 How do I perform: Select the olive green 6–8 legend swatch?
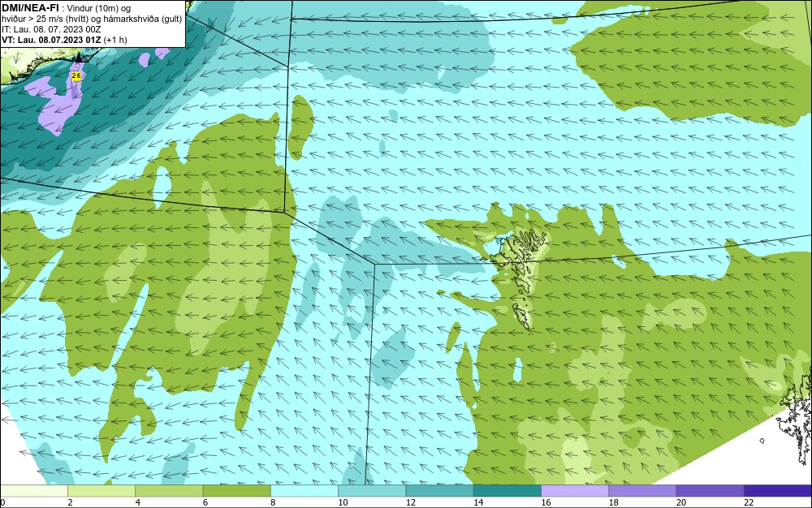(x=236, y=491)
